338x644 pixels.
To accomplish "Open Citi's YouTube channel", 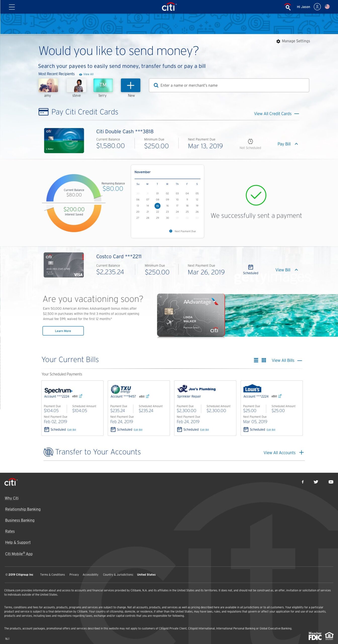I will pos(331,482).
